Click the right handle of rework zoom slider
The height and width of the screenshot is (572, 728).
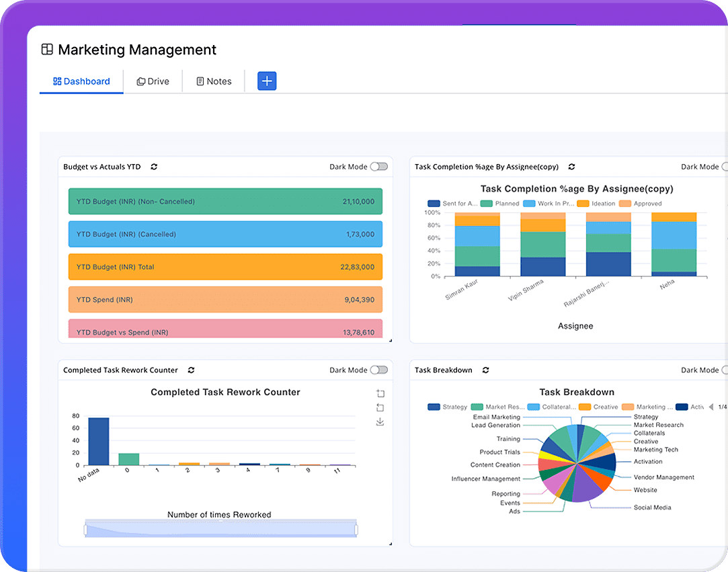tap(356, 530)
